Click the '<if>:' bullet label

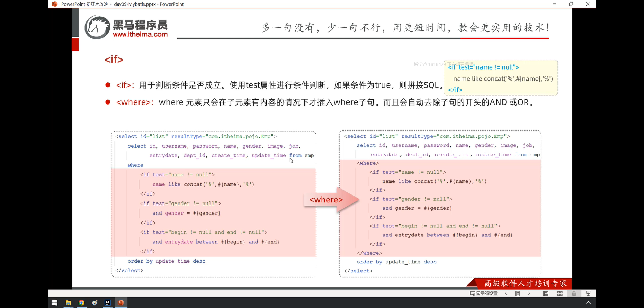click(125, 85)
